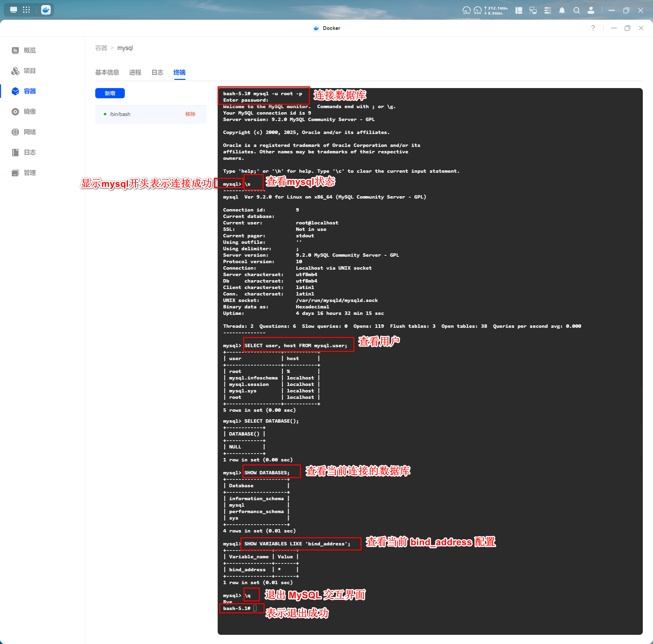The height and width of the screenshot is (644, 653).
Task: Click the blue 新增 button
Action: 110,93
